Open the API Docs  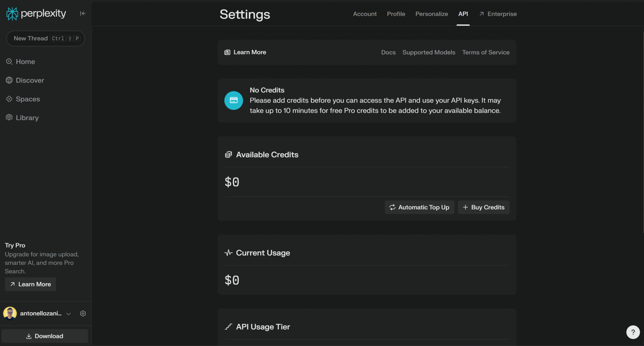388,52
